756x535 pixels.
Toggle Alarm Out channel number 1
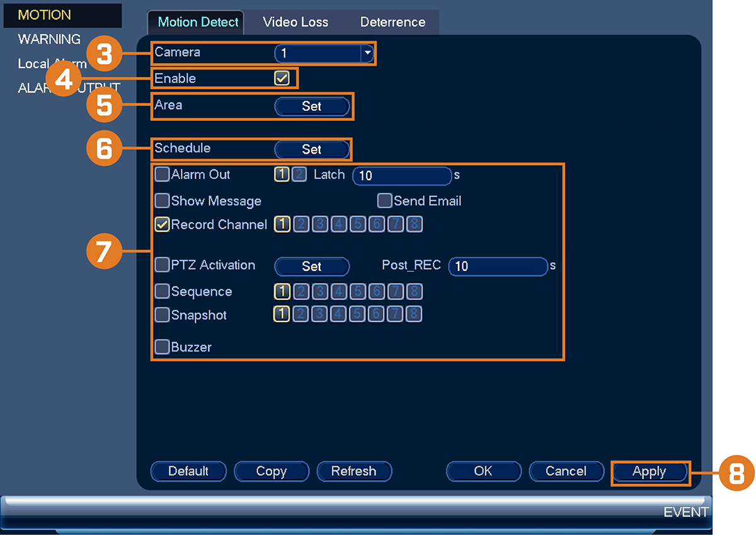click(x=282, y=175)
